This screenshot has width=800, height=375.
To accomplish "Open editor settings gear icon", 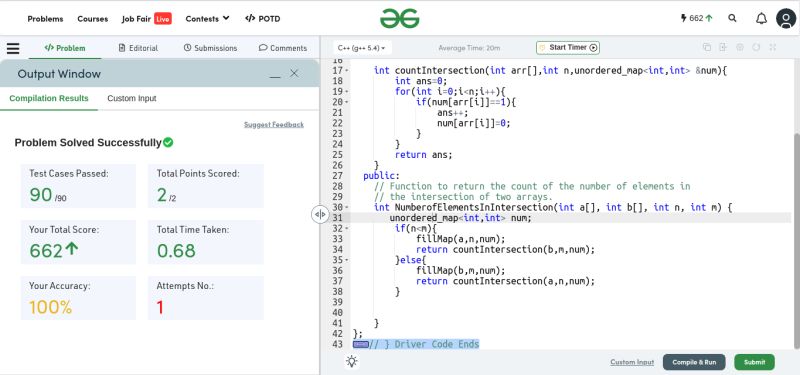I will coord(740,47).
